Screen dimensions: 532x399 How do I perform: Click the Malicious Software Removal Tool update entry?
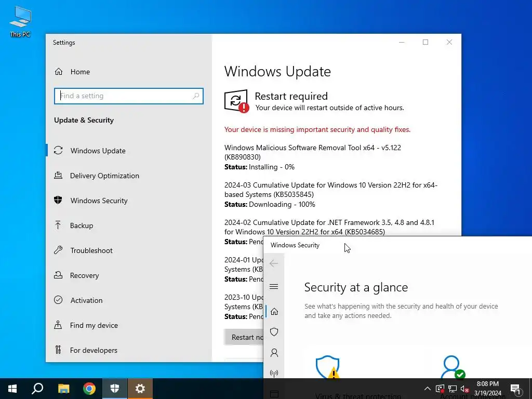click(312, 157)
